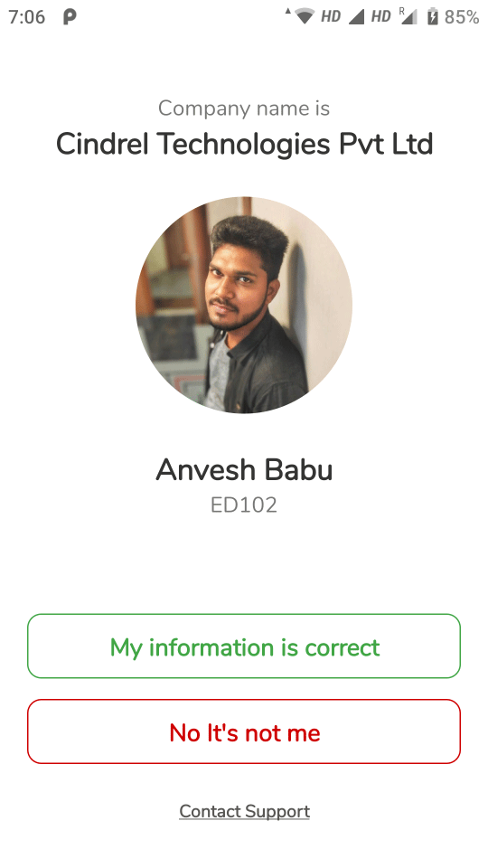Image resolution: width=488 pixels, height=868 pixels.
Task: Tap the red border of not me button
Action: 244,700
